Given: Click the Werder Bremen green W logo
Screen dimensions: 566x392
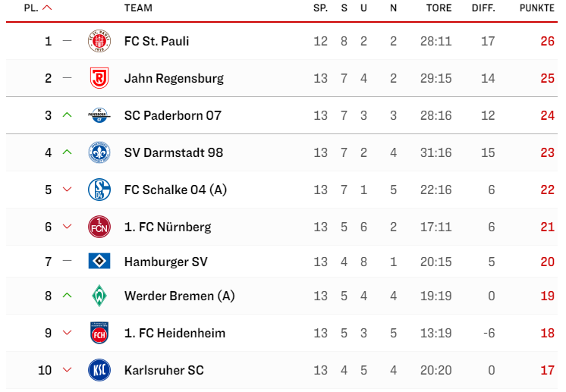Looking at the screenshot, I should [99, 296].
